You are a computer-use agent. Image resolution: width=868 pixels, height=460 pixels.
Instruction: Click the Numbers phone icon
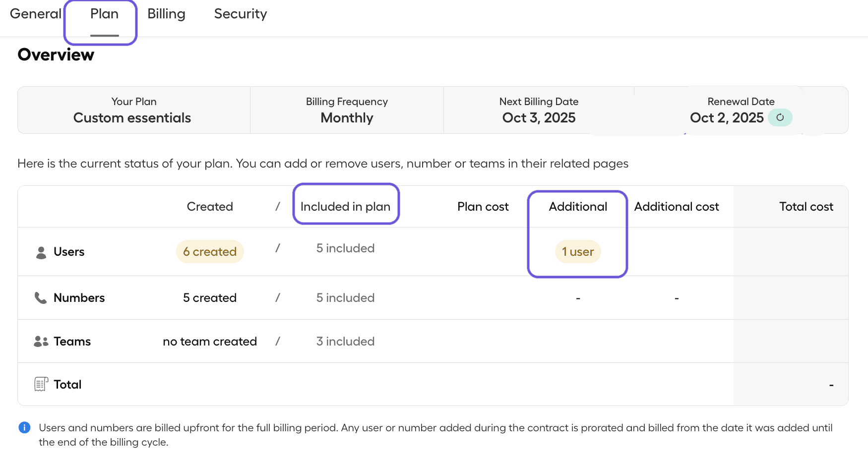click(x=40, y=298)
